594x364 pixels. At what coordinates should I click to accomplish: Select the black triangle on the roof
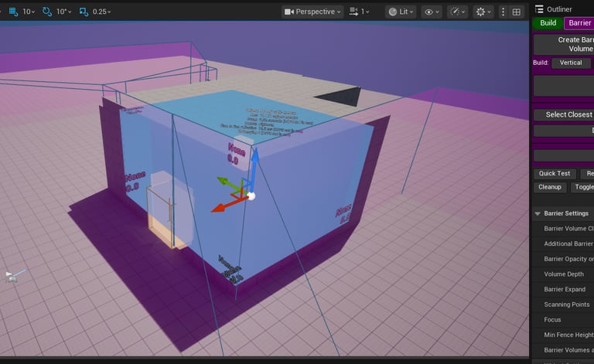[x=345, y=97]
